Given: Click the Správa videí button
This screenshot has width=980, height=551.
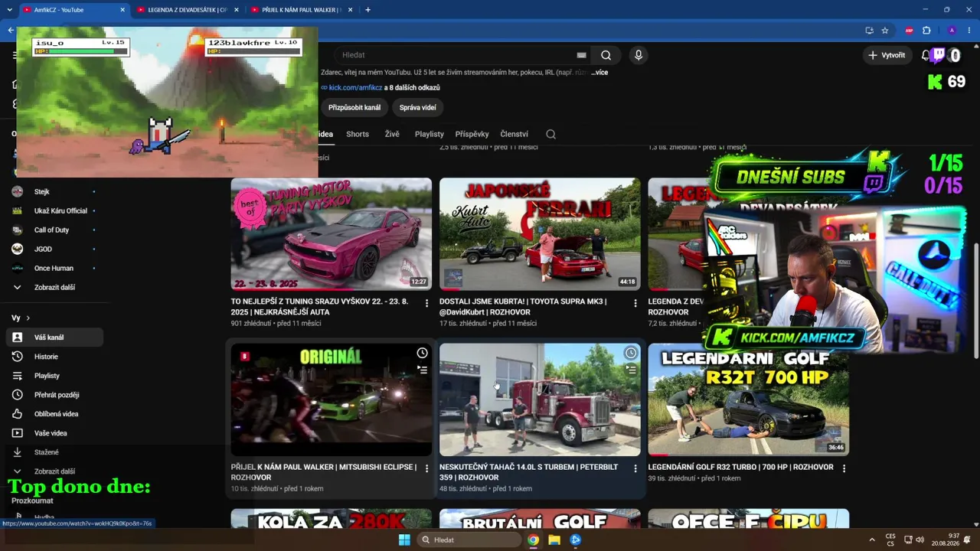Looking at the screenshot, I should coord(418,108).
